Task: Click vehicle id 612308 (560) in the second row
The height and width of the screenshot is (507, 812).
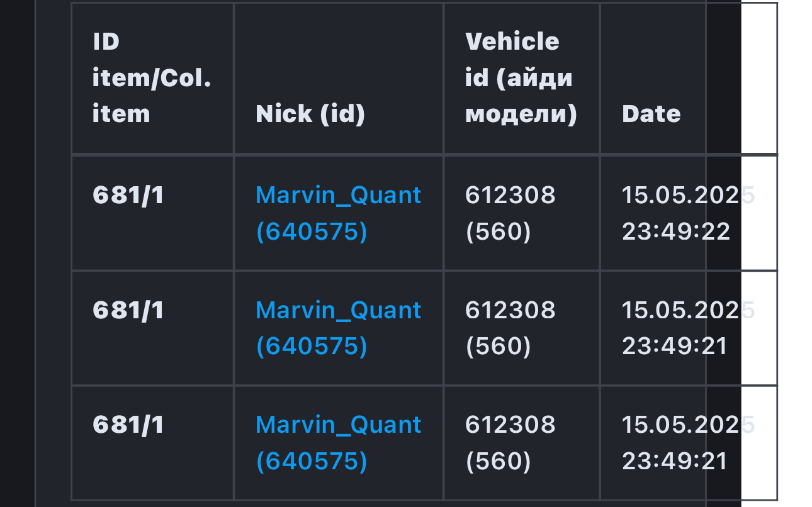Action: pos(510,328)
